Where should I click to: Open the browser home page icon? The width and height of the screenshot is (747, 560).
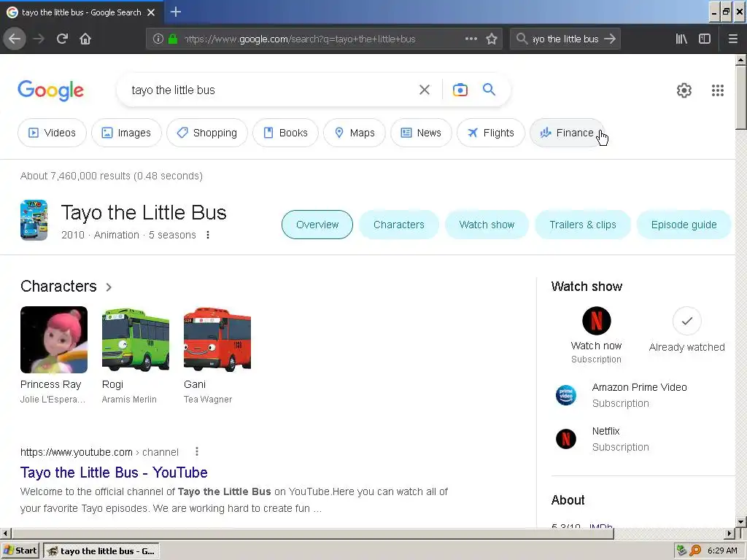tap(85, 39)
